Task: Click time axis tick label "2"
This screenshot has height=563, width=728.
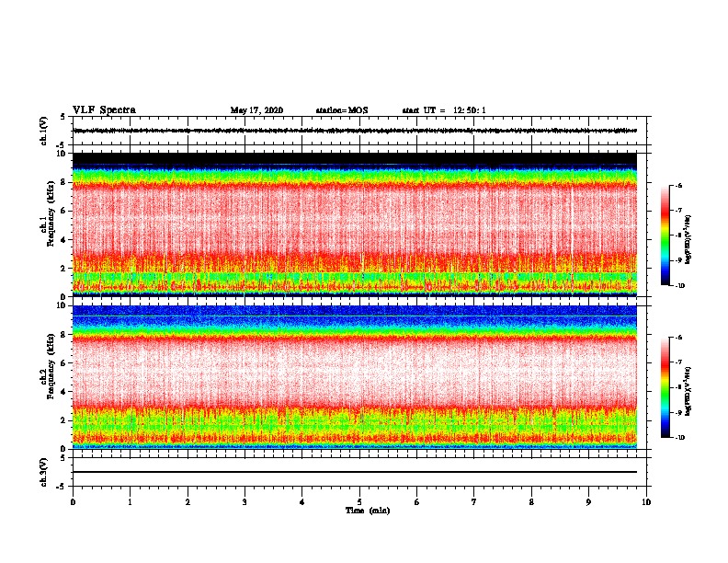Action: 188,502
